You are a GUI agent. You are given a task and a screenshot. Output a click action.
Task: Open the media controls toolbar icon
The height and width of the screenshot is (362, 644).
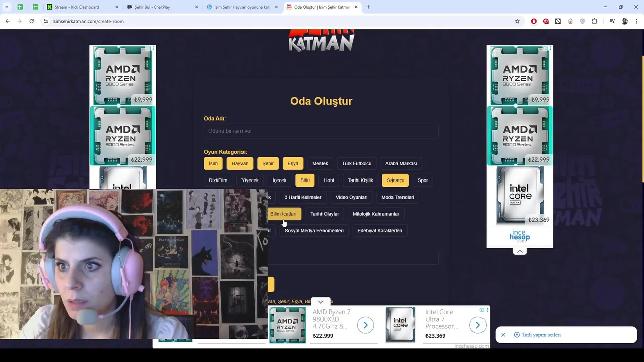[x=612, y=21]
